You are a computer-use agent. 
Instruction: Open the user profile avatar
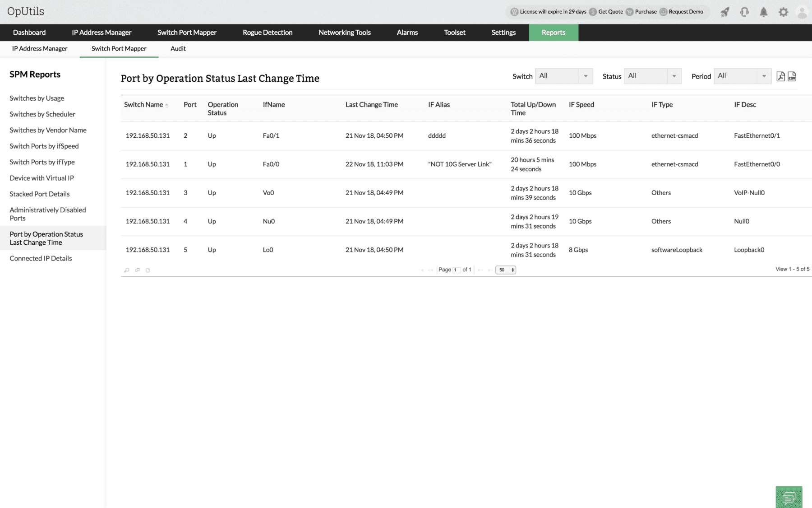coord(802,12)
